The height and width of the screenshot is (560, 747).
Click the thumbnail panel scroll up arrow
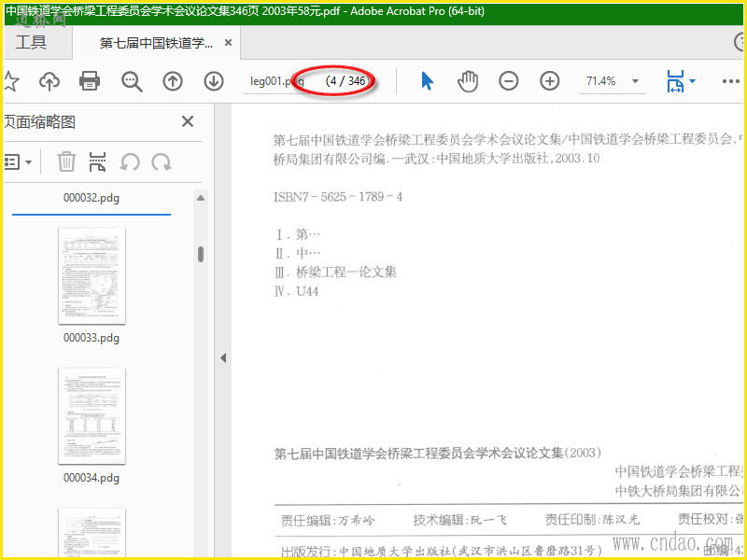click(x=201, y=198)
